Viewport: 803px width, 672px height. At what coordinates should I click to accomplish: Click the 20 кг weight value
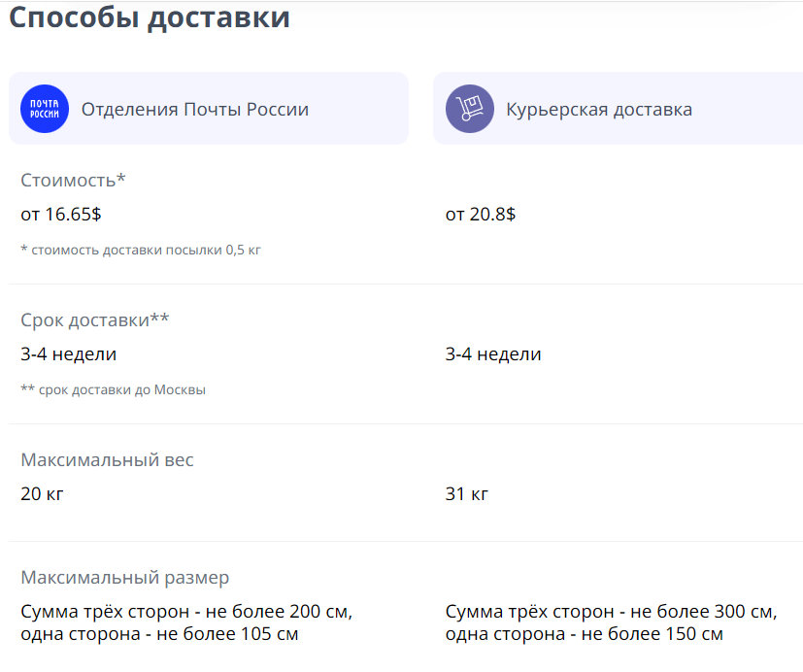tap(42, 494)
